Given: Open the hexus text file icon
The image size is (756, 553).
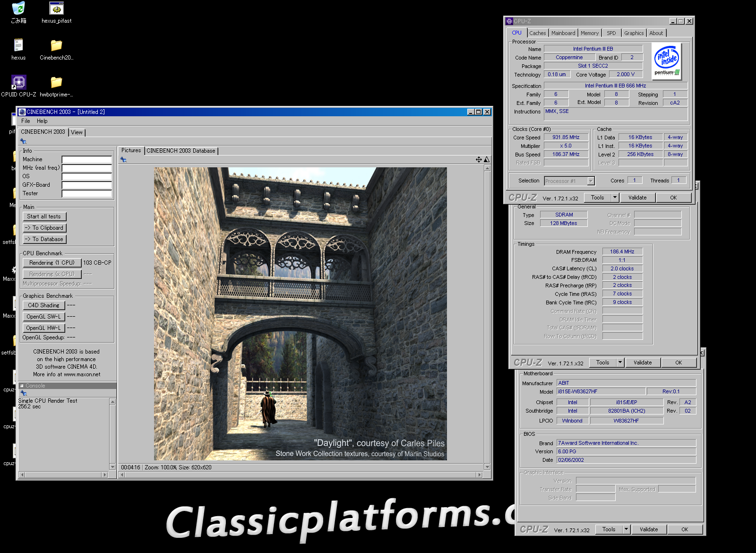Looking at the screenshot, I should (18, 50).
